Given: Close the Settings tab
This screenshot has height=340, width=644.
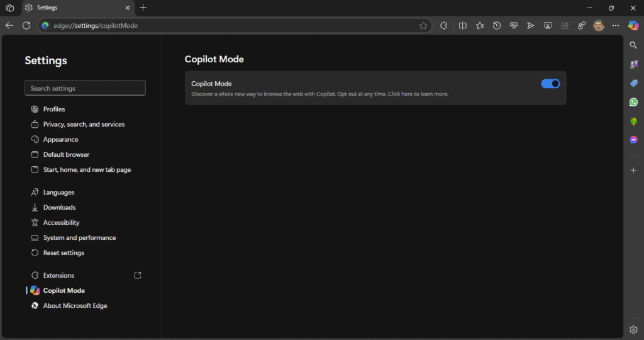Looking at the screenshot, I should (127, 8).
